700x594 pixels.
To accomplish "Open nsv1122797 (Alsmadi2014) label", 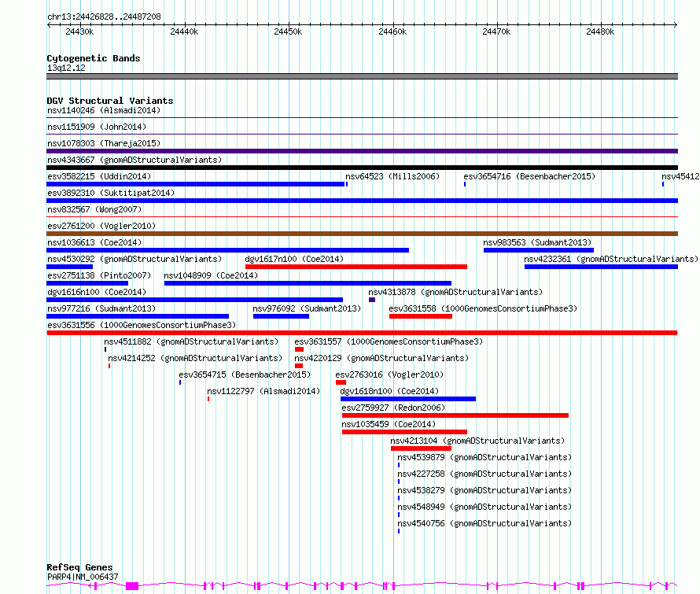I will click(263, 391).
